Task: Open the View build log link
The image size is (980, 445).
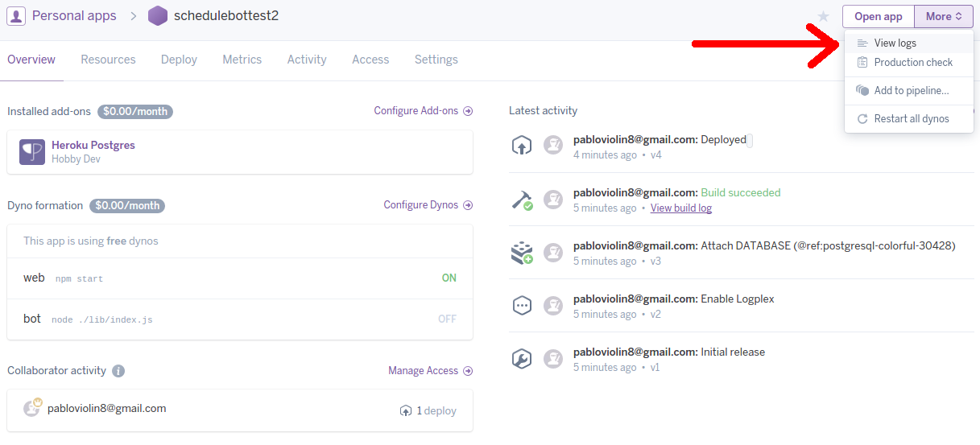Action: [x=681, y=208]
